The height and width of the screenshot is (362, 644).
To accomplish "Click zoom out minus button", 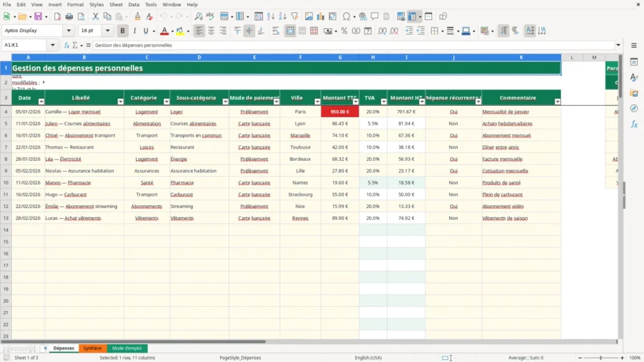I will click(x=580, y=358).
